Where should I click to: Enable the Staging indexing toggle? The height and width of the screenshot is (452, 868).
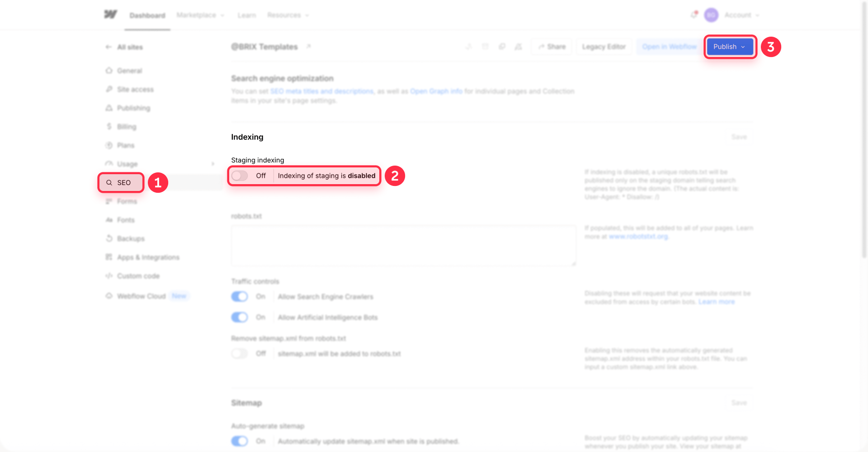tap(240, 176)
